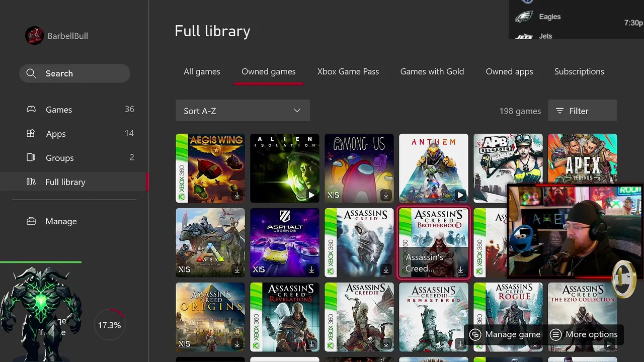Click the Manage game button

pos(505,334)
